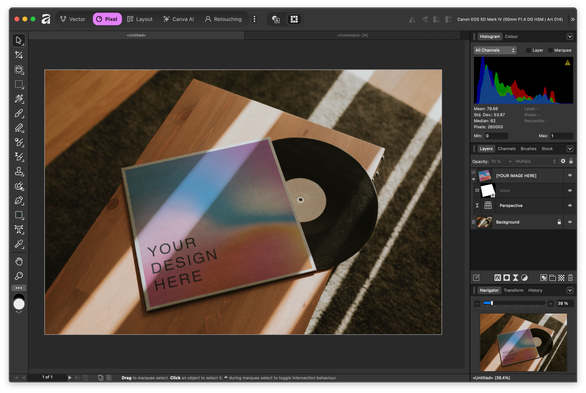586x393 pixels.
Task: Select the Zoom magnifier tool
Action: tap(19, 276)
